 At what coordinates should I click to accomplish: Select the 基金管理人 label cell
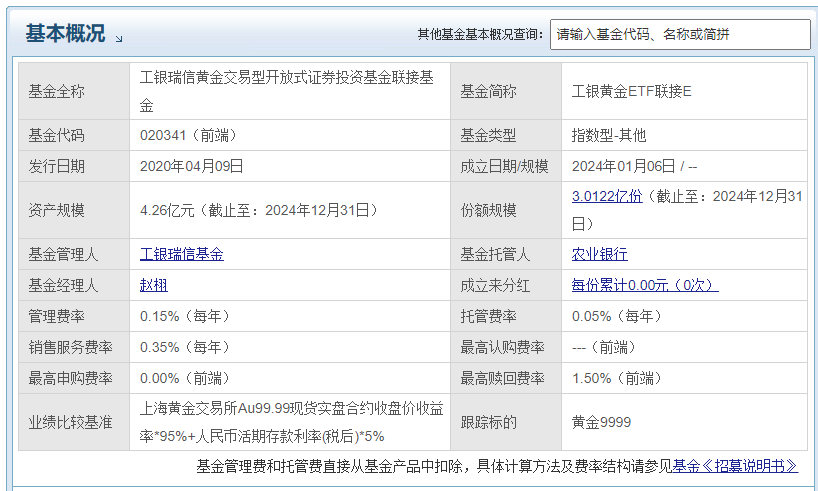[74, 254]
